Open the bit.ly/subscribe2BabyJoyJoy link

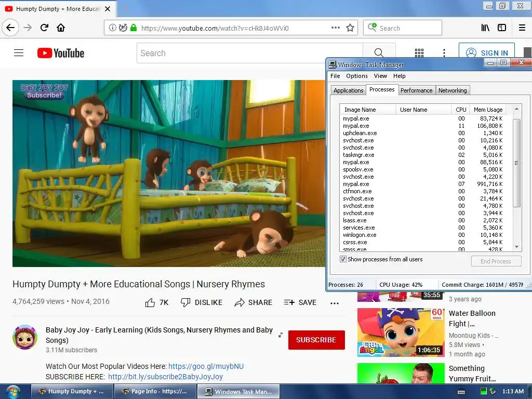point(166,377)
